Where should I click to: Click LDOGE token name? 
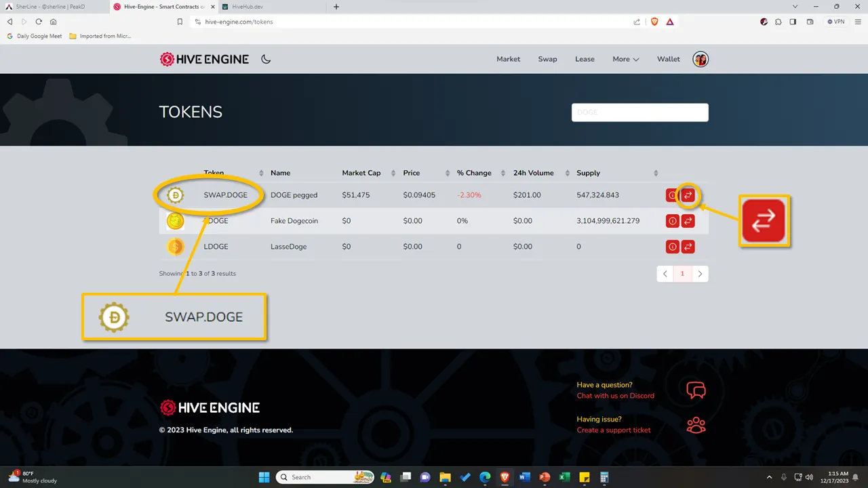216,247
